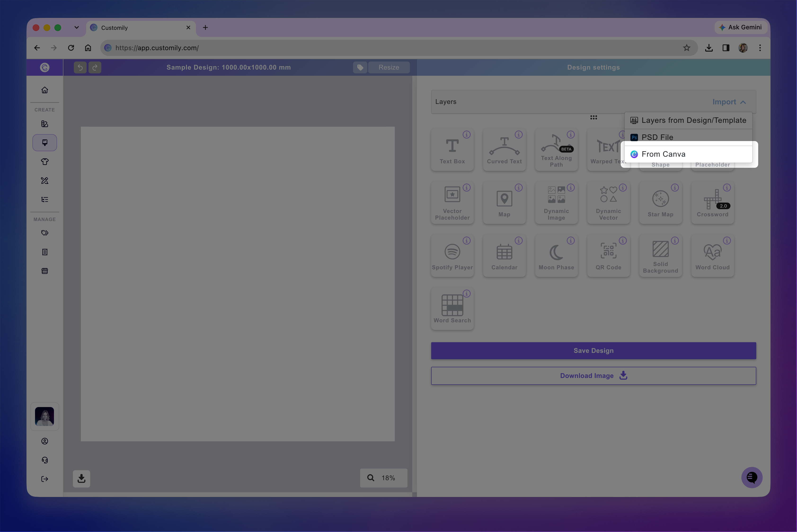The height and width of the screenshot is (532, 797).
Task: Open Ask Gemini
Action: [741, 27]
